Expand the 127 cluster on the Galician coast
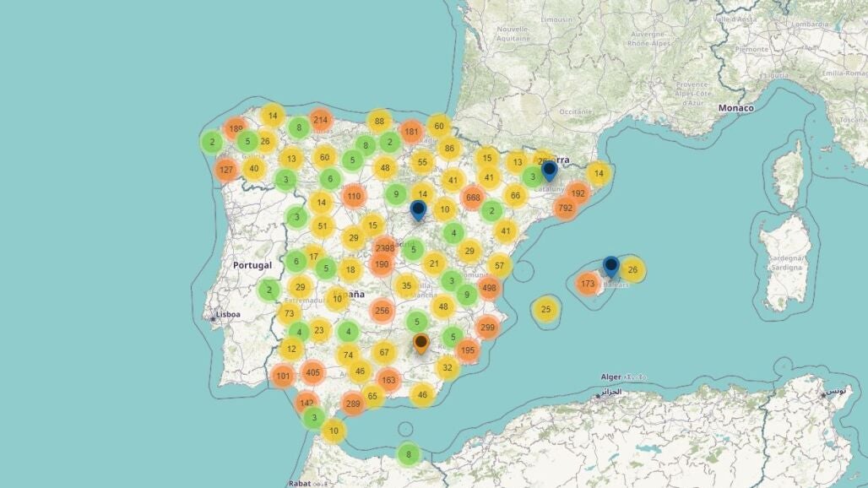868x488 pixels. pos(225,169)
